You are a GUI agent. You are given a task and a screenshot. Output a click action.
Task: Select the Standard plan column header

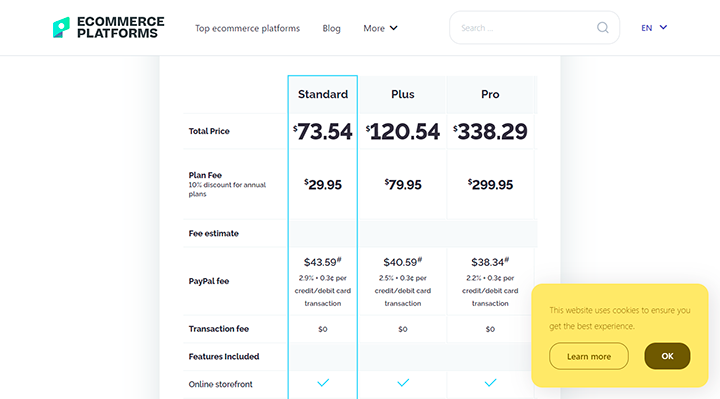point(323,94)
